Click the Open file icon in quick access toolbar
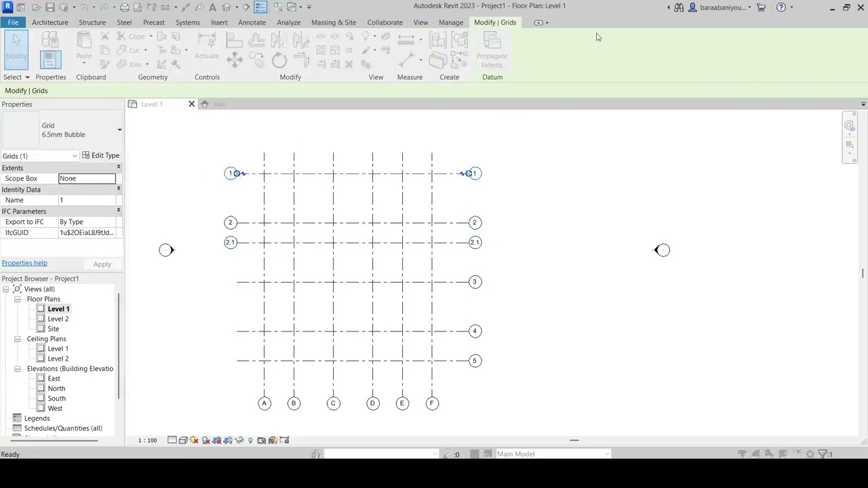This screenshot has height=488, width=868. tap(36, 7)
